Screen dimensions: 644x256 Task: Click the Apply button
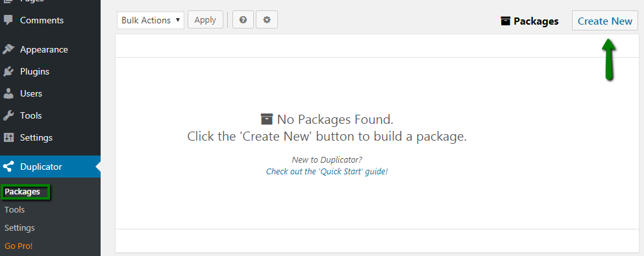click(x=205, y=19)
